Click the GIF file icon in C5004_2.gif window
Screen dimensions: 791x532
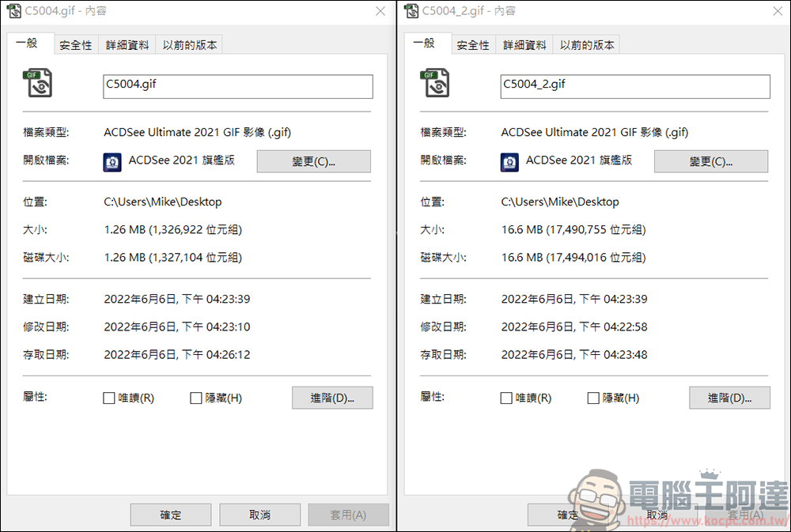(434, 83)
